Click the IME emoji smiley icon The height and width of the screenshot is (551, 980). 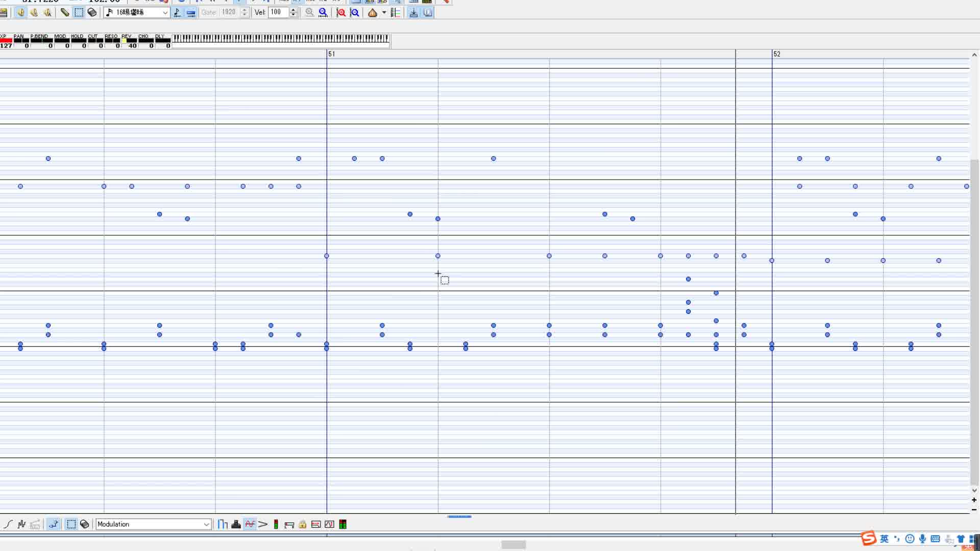[x=910, y=539]
